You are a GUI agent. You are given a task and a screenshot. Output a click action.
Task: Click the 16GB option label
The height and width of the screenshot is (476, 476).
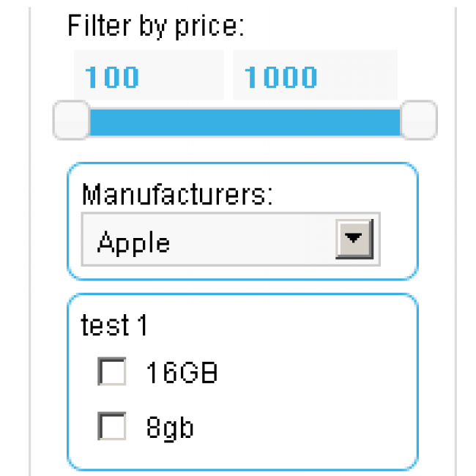182,373
